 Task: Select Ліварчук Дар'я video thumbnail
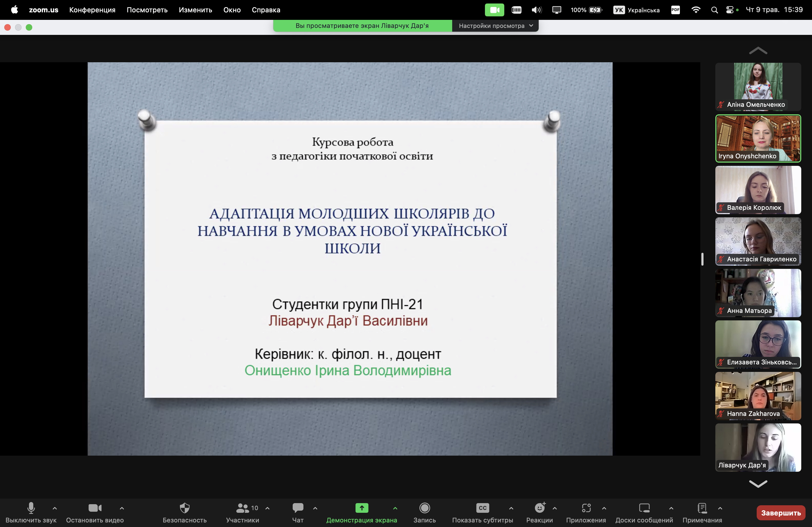click(758, 447)
